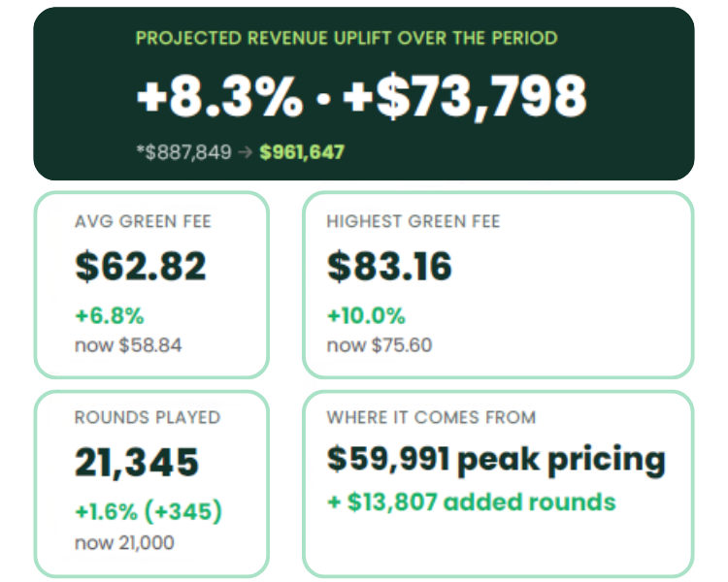Click the now $75.60 text
This screenshot has height=582, width=728.
[x=380, y=345]
